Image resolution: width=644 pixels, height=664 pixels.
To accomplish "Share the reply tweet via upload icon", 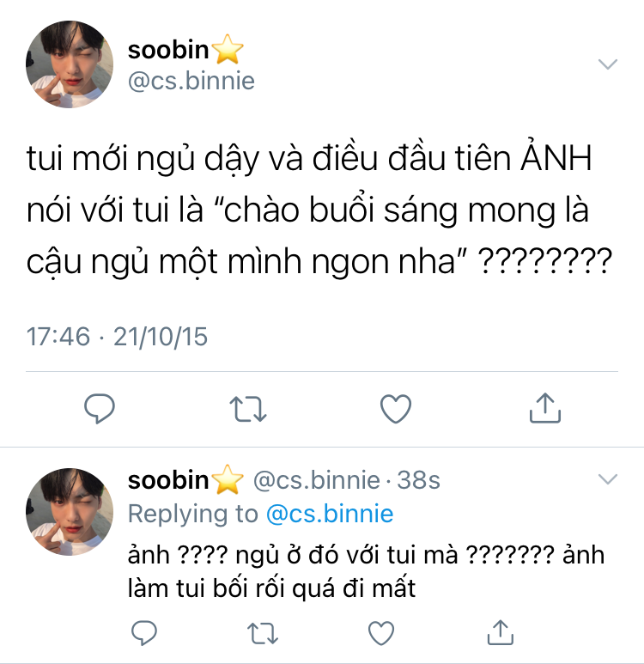I will (x=501, y=632).
